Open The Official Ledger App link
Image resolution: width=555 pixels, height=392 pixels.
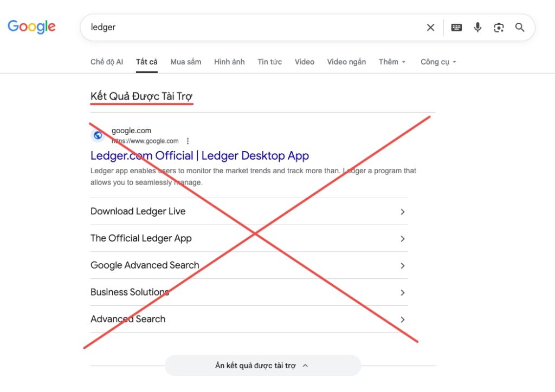pos(249,238)
